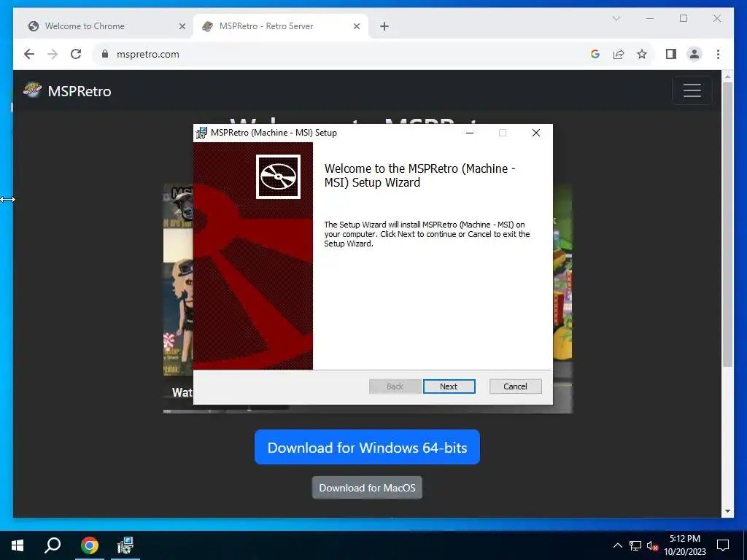Maximize the Chrome window
747x560 pixels.
pyautogui.click(x=684, y=18)
